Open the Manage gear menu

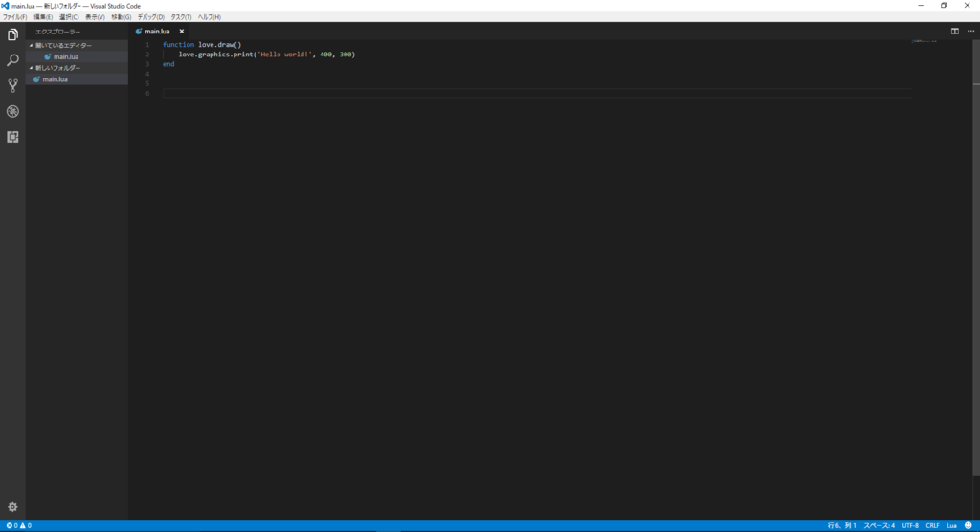tap(12, 507)
